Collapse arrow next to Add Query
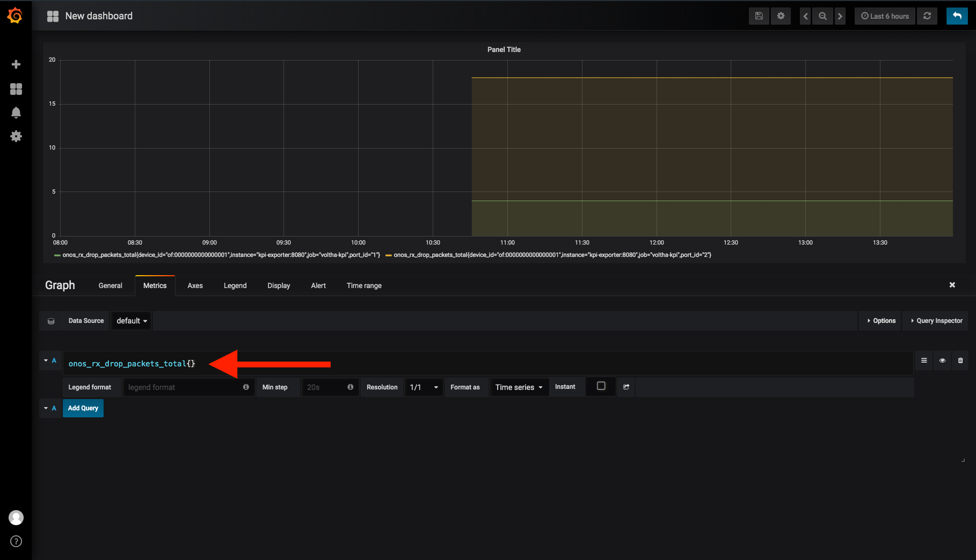The image size is (976, 560). click(x=46, y=408)
